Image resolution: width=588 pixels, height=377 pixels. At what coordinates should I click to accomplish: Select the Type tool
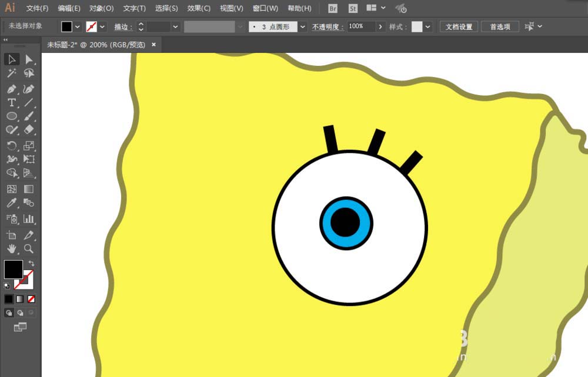(12, 103)
